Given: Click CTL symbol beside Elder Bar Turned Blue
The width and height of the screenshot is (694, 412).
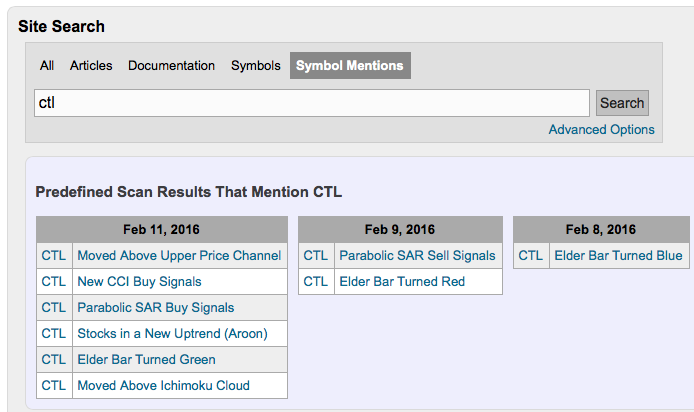Looking at the screenshot, I should click(x=530, y=256).
